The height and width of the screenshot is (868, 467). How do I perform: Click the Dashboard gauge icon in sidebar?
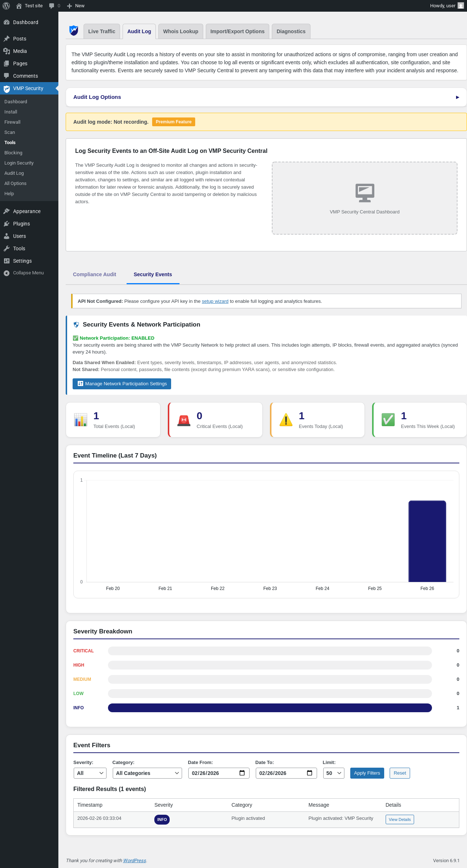(x=7, y=22)
